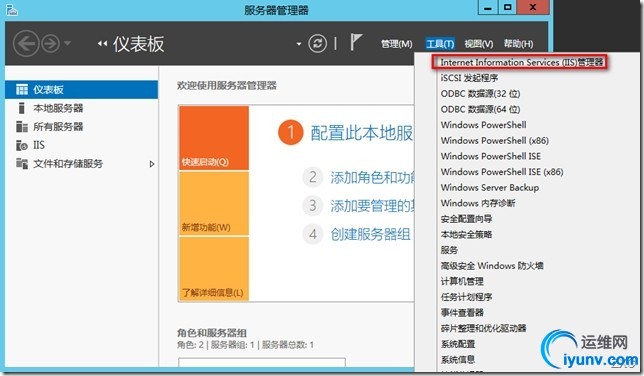Refresh the Server Manager dashboard
Image resolution: width=644 pixels, height=376 pixels.
317,43
